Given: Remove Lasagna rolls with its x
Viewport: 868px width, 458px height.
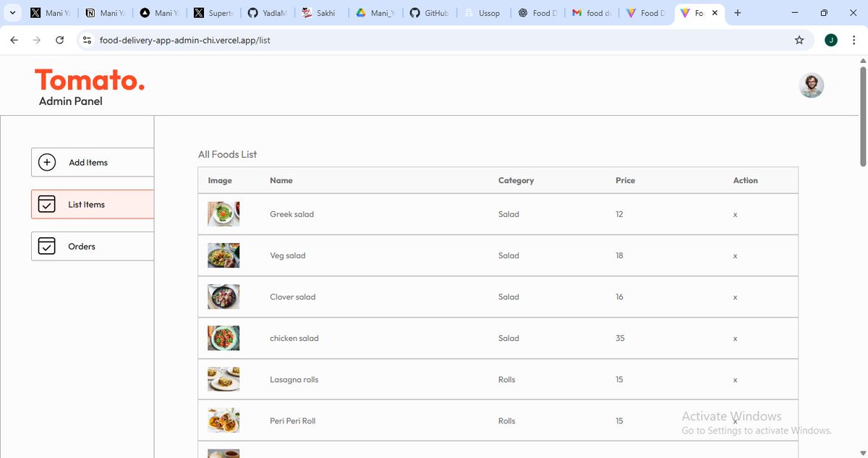Looking at the screenshot, I should click(735, 380).
